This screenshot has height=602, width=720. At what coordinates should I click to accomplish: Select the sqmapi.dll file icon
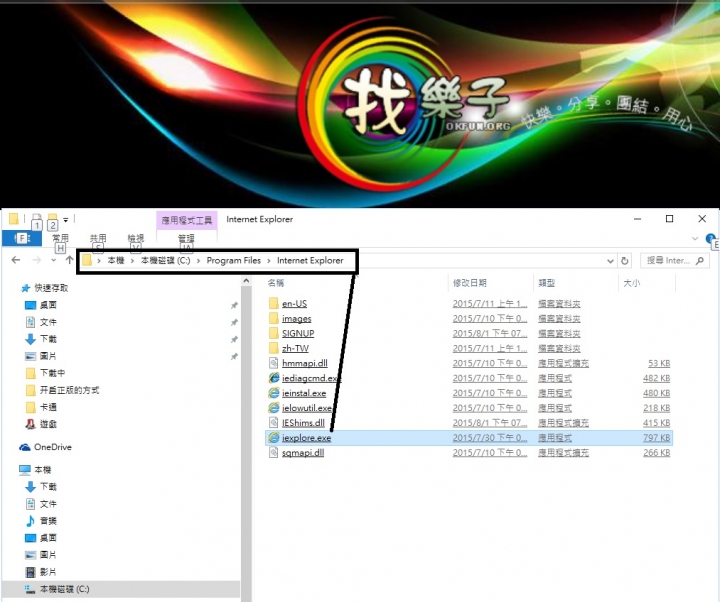pyautogui.click(x=274, y=453)
